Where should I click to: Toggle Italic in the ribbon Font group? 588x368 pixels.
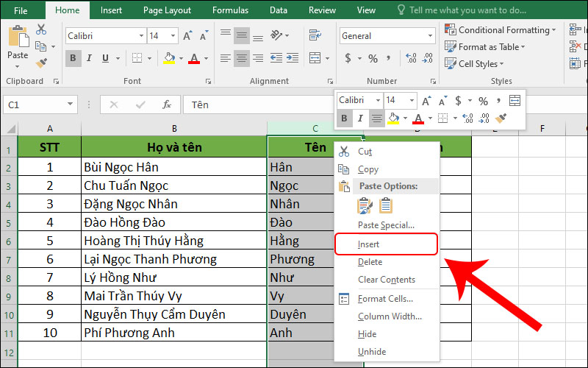[x=89, y=58]
